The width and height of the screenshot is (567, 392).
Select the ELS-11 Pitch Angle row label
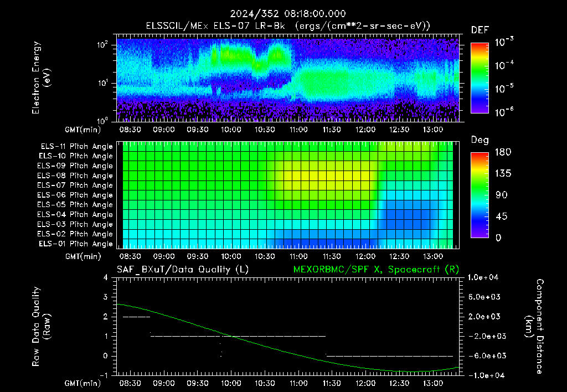point(76,147)
